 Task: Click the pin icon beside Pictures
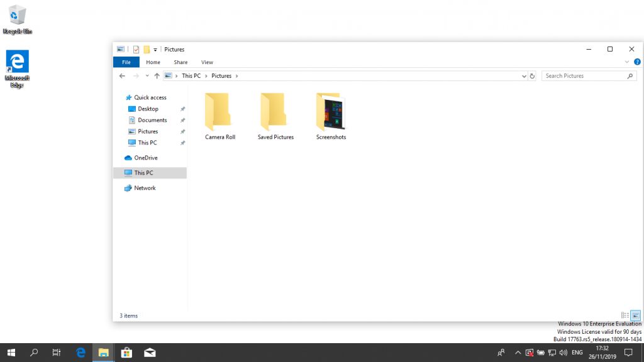[x=183, y=132]
